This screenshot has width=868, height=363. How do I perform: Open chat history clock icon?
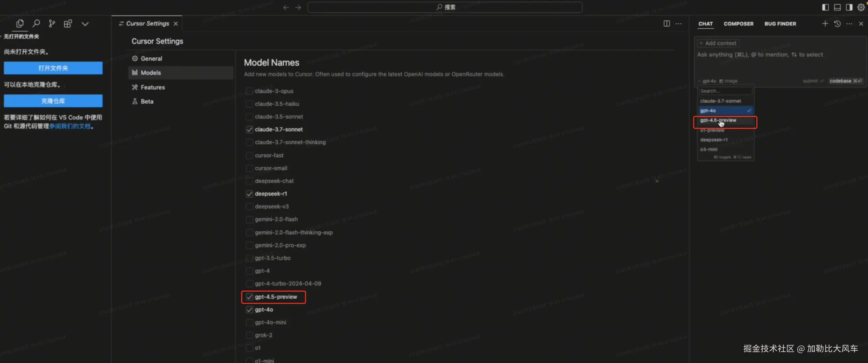(837, 24)
